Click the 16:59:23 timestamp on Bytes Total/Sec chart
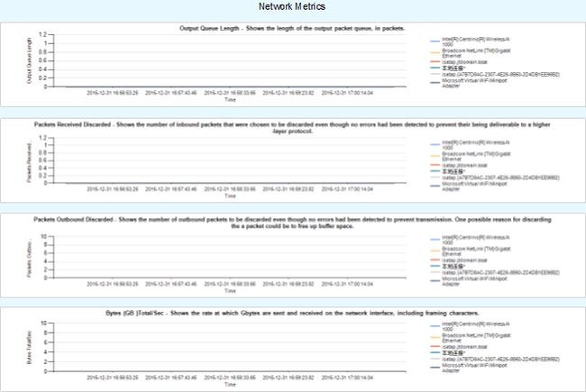Viewport: 586px width, 392px height. point(288,378)
